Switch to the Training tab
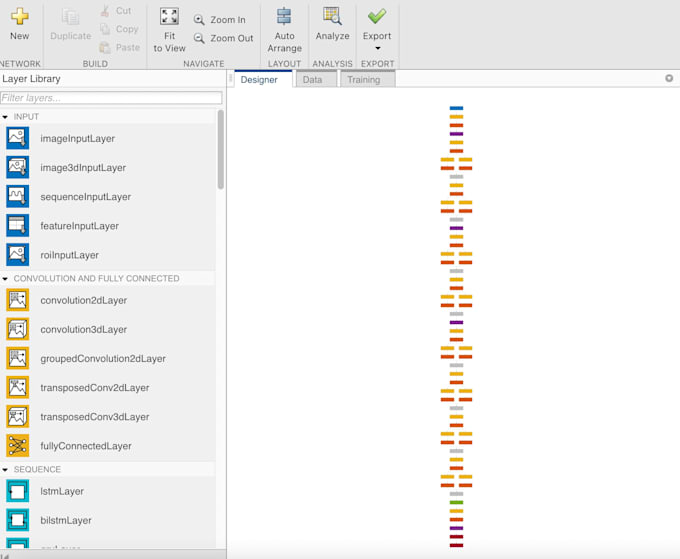Screen dimensions: 680x559 [363, 79]
